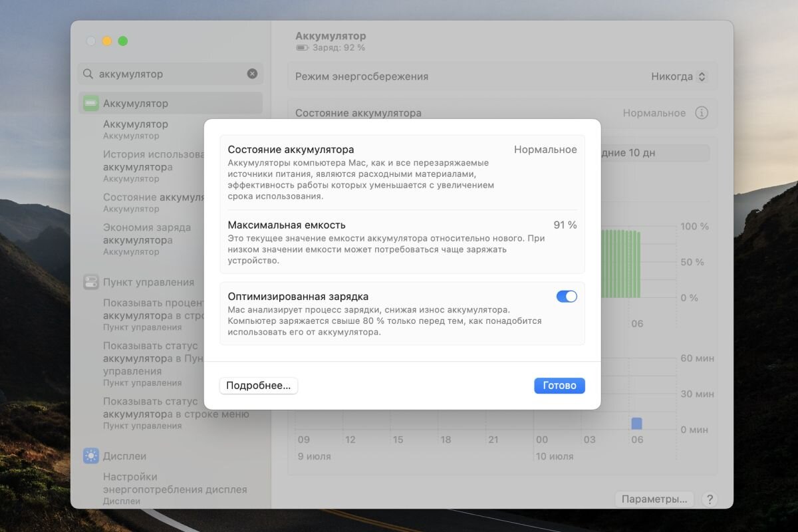Screen dimensions: 798x532
Task: Click the 10 июля date label
Action: [554, 456]
